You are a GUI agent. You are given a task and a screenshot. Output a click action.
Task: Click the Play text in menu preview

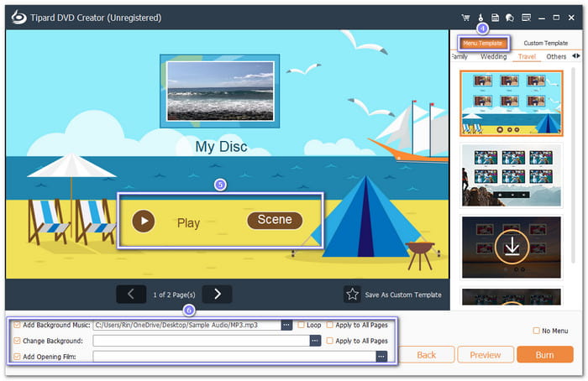[x=188, y=223]
